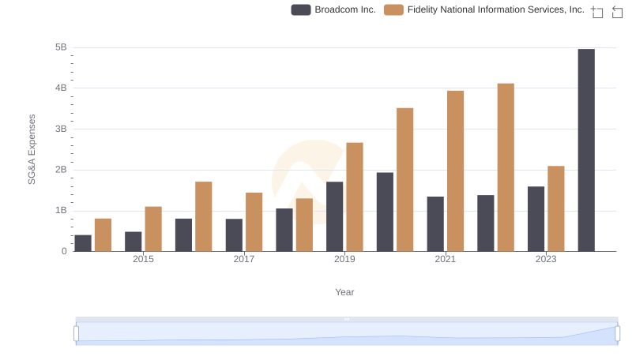Click Fidelity's bar for 2020
The width and height of the screenshot is (632, 364).
[404, 179]
